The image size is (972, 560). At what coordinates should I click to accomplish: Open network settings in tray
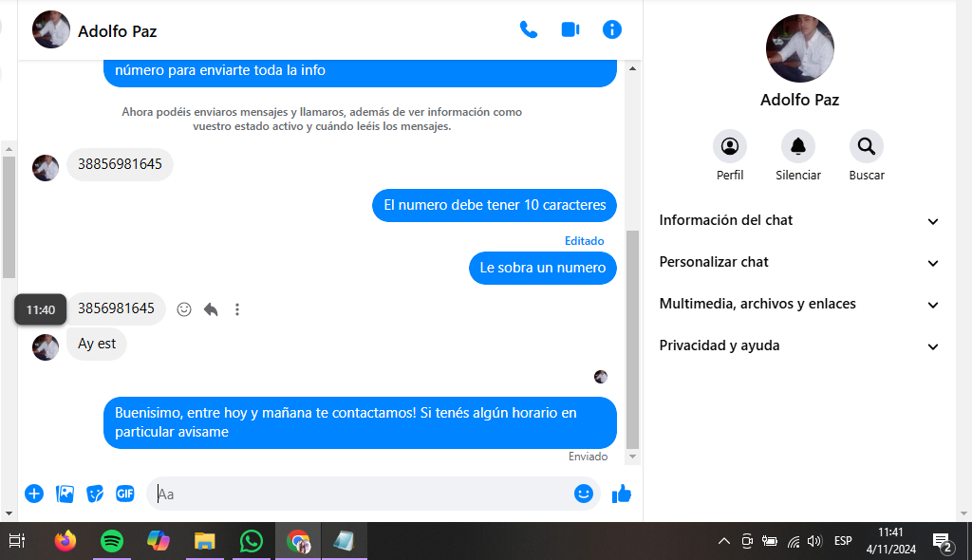793,541
